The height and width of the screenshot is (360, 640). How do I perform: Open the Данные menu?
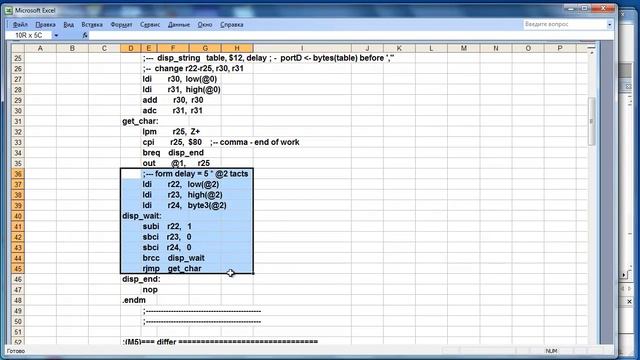click(x=179, y=24)
